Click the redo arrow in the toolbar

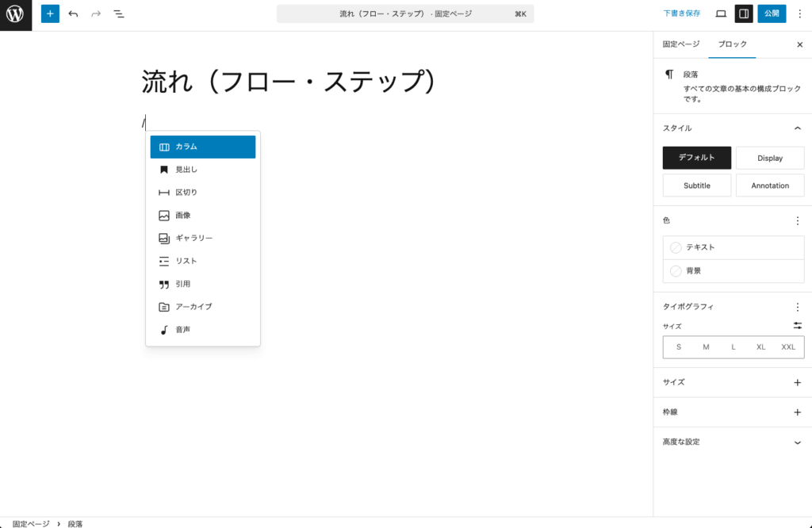point(94,13)
